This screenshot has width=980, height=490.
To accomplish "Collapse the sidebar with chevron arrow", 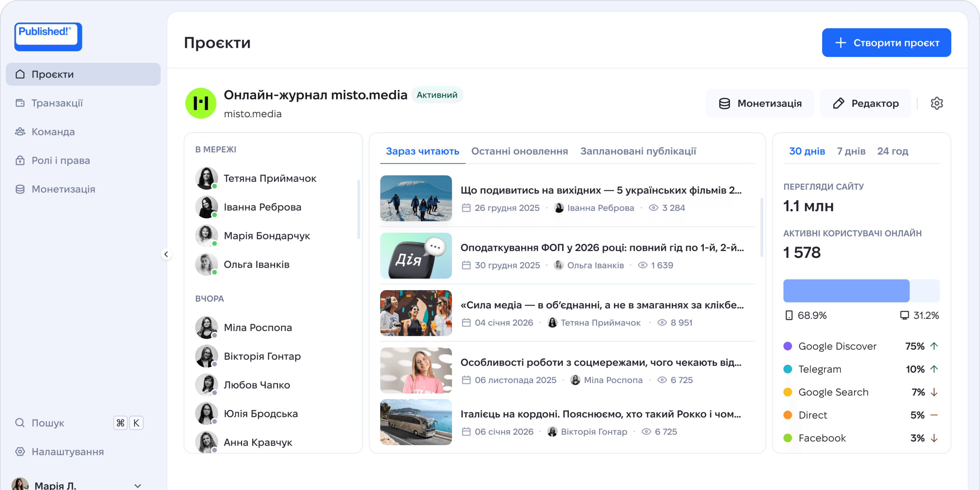I will pyautogui.click(x=166, y=254).
